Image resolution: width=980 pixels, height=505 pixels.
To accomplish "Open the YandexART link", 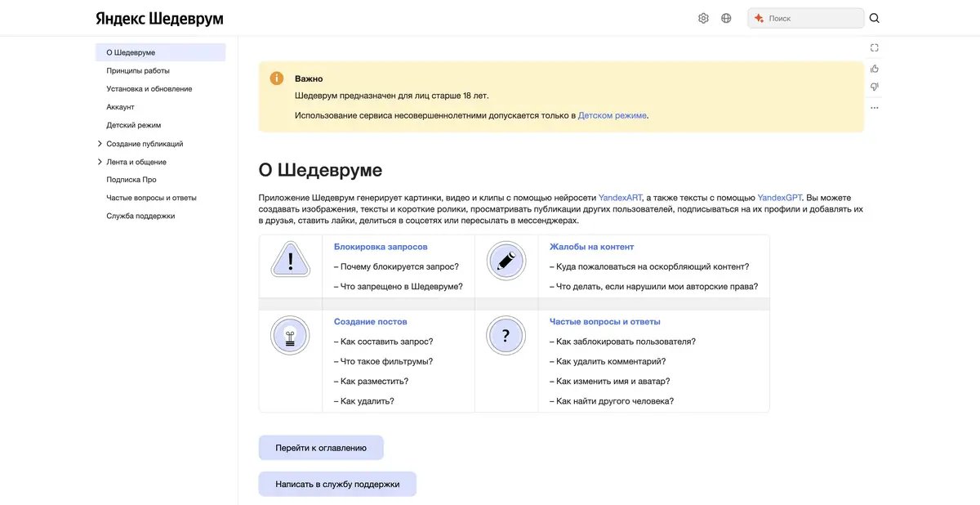I will [x=621, y=198].
